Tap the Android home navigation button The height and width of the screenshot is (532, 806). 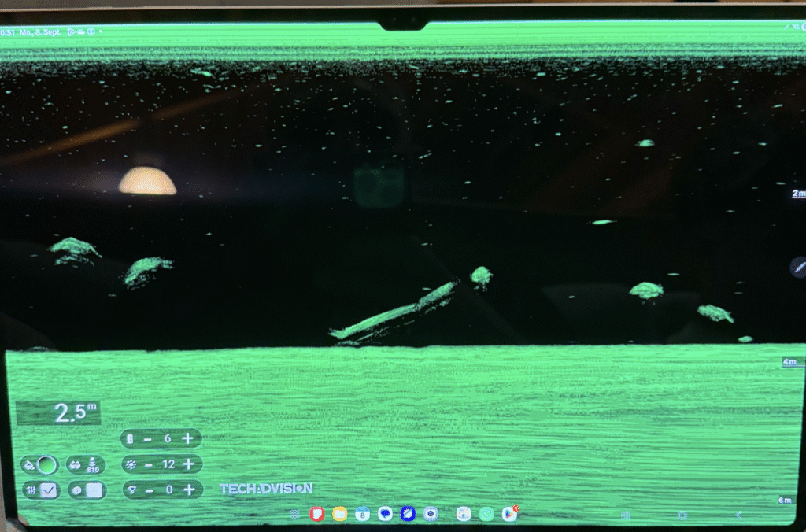pyautogui.click(x=682, y=515)
